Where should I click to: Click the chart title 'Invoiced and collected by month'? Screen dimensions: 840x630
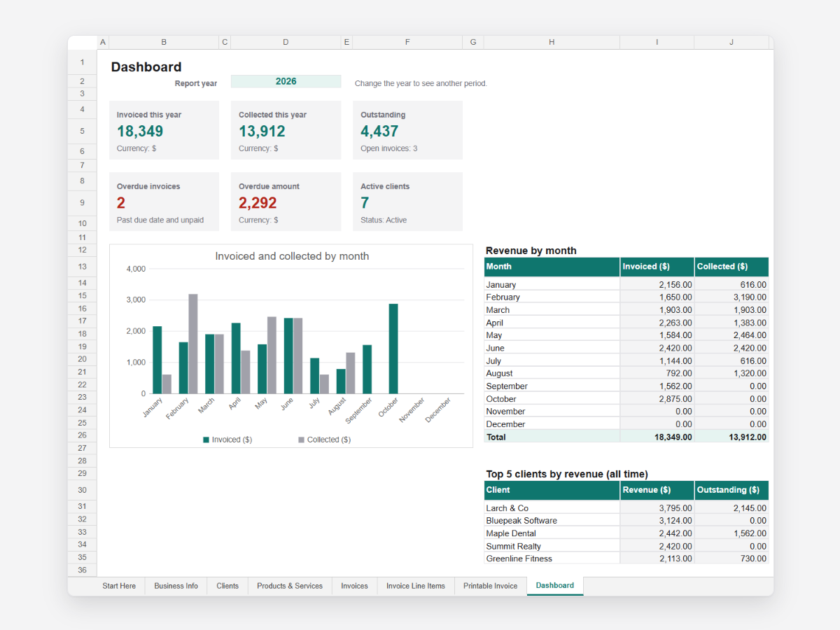(x=292, y=256)
